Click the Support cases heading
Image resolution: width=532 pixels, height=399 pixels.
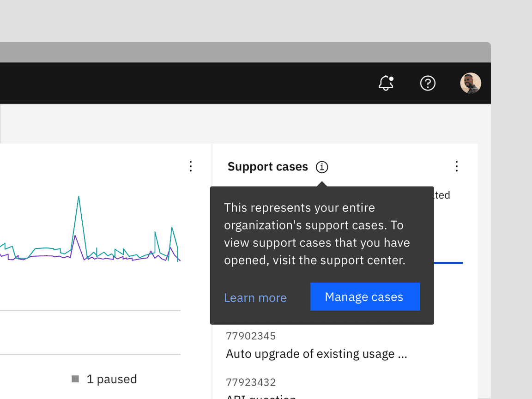[267, 167]
